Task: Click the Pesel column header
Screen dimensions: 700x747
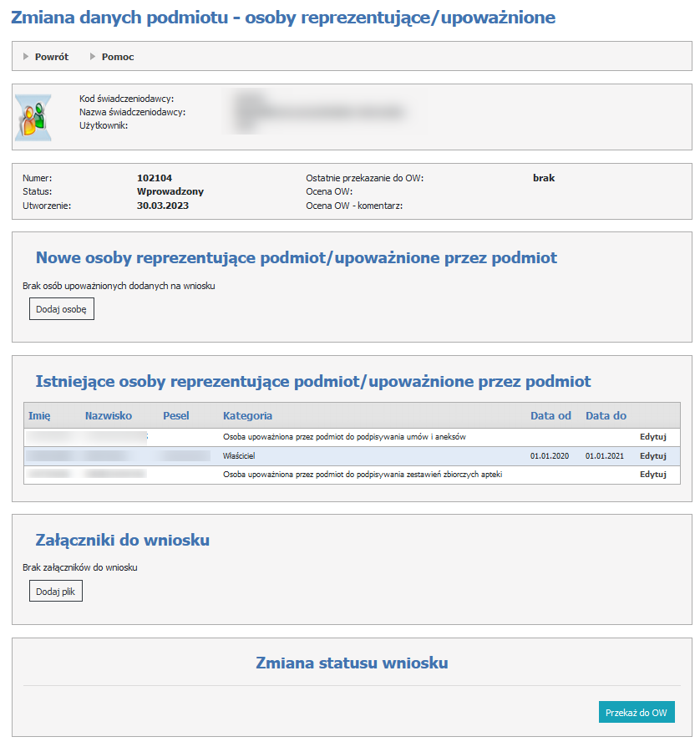Action: coord(176,416)
